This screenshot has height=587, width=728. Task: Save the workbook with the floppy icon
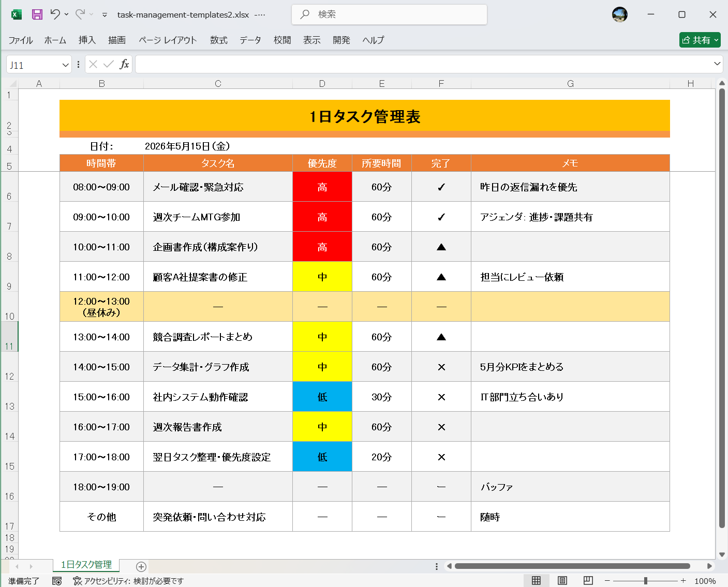coord(37,14)
